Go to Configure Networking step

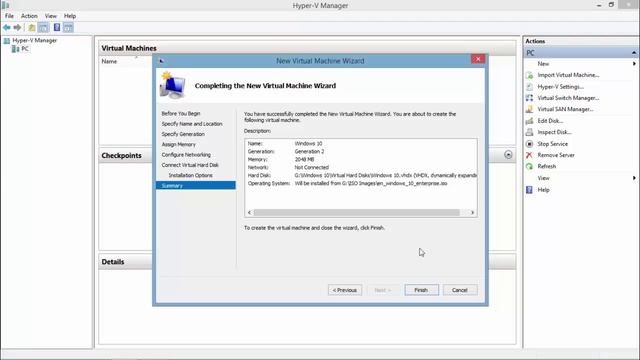[x=186, y=155]
